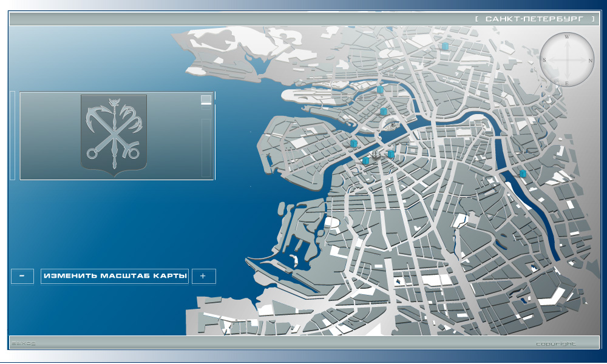Select the blue cube left of cathedral model
The image size is (607, 364).
(366, 161)
